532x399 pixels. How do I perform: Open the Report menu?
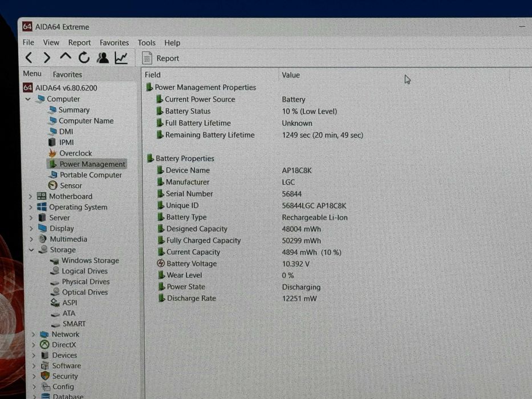tap(79, 43)
